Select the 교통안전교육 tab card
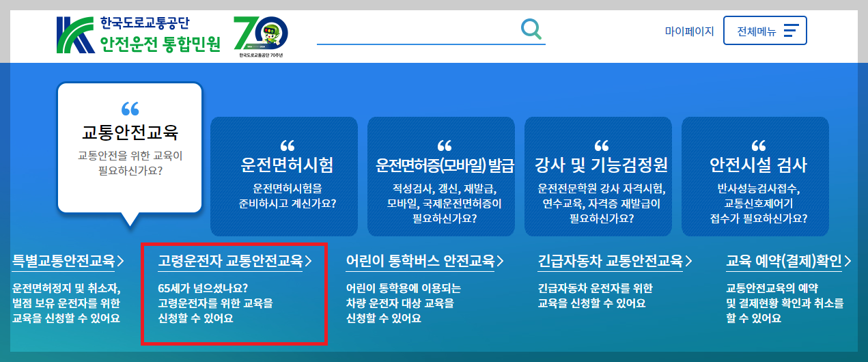Viewport: 868px width, 362px height. coord(130,147)
